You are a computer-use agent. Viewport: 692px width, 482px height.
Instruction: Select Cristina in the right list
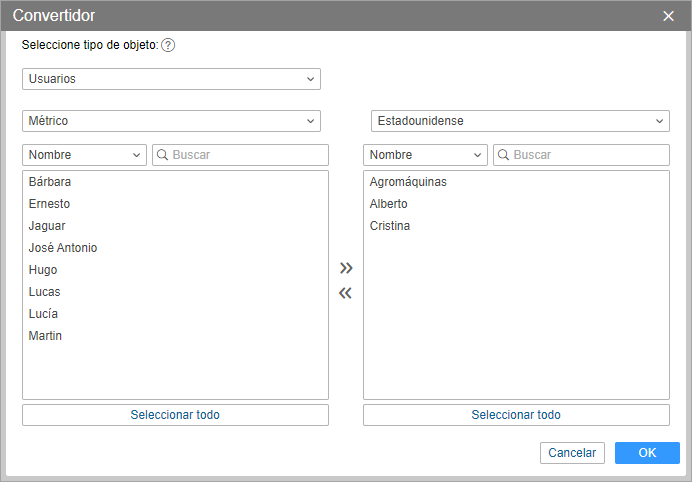coord(390,226)
